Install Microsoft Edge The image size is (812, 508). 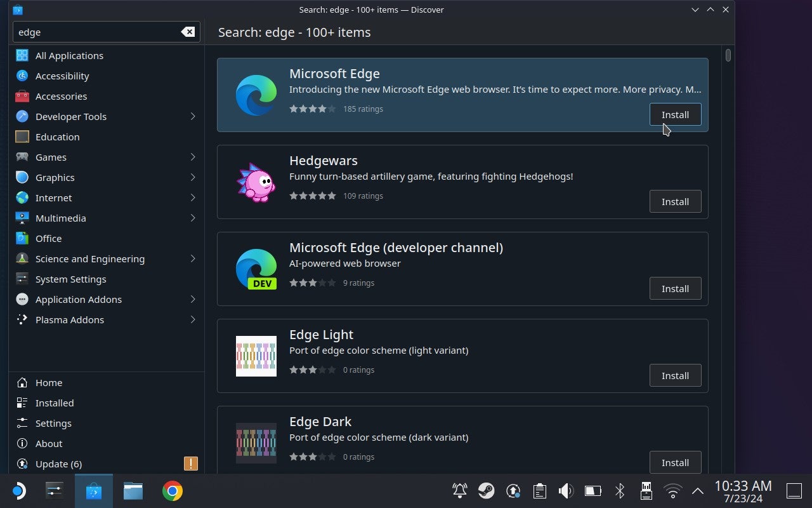(x=675, y=114)
